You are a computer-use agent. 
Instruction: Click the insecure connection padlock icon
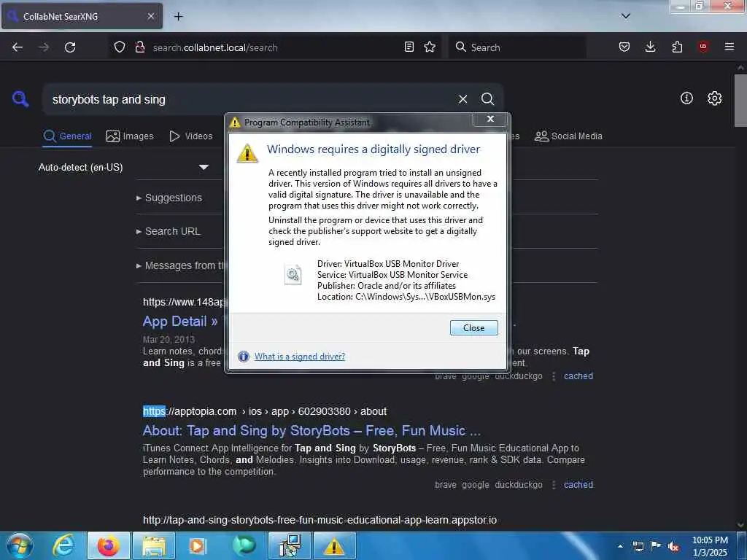pyautogui.click(x=140, y=47)
